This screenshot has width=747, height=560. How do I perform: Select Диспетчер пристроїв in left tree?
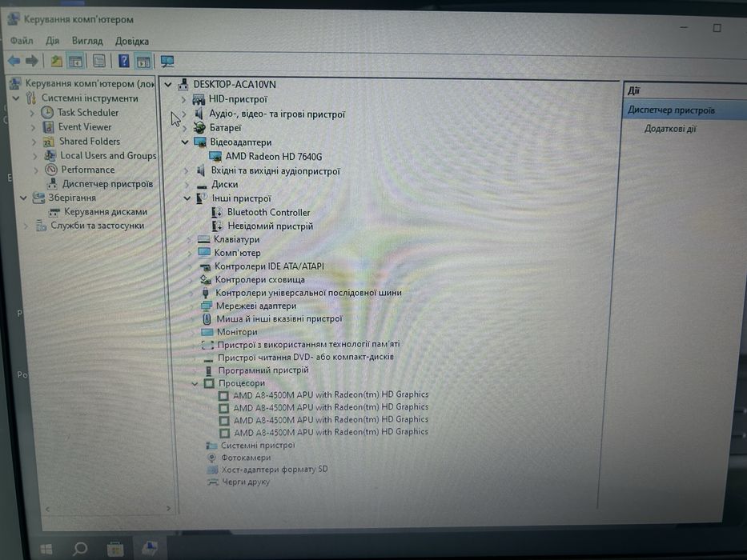coord(107,184)
